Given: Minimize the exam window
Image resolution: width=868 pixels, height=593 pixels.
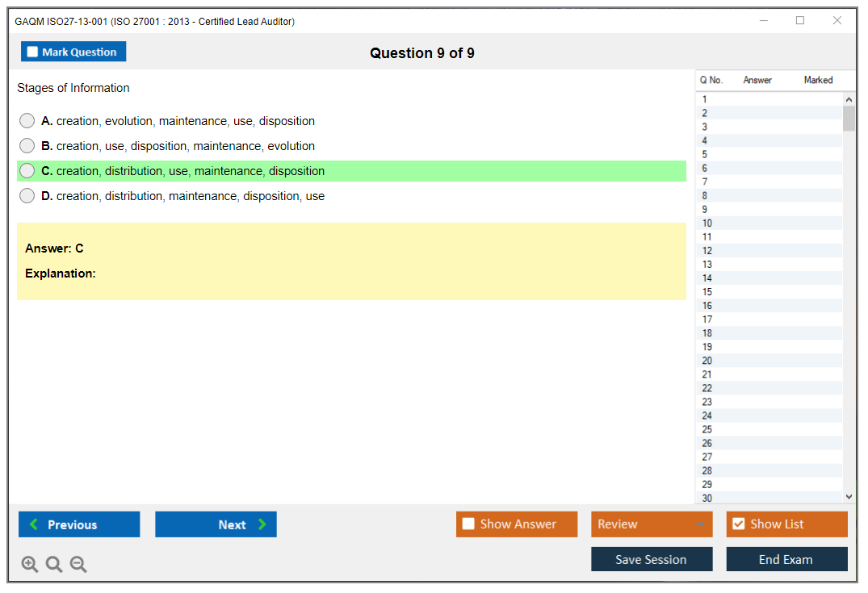Looking at the screenshot, I should (763, 21).
